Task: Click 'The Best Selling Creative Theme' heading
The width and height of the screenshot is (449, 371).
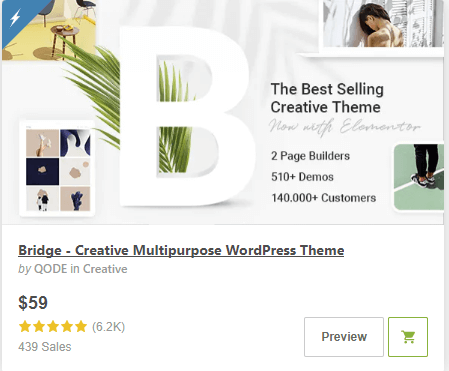Action: coord(327,98)
